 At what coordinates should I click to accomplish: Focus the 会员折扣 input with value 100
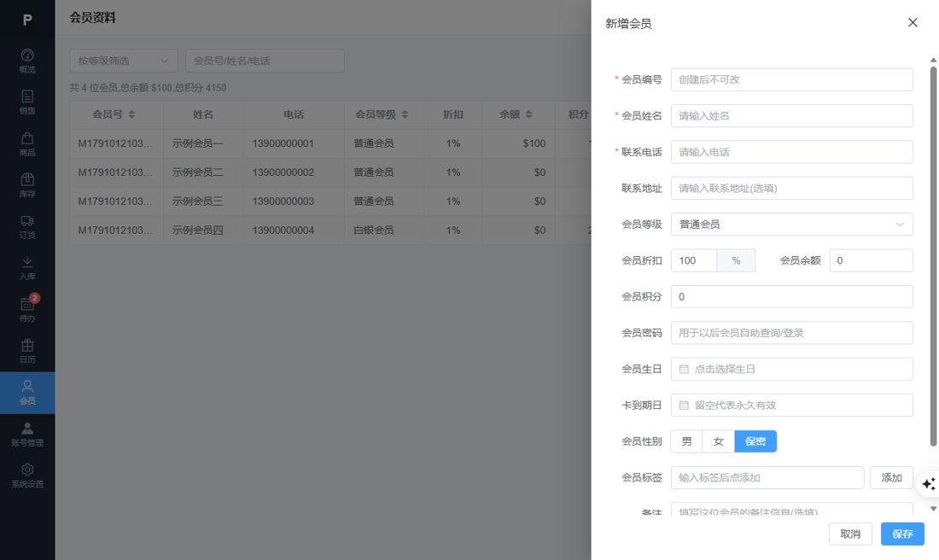click(x=693, y=260)
